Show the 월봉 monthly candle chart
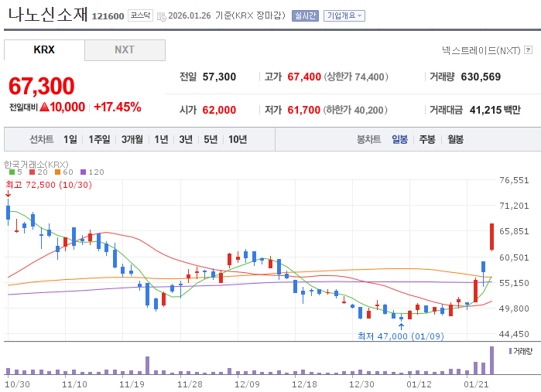The image size is (541, 392). pos(455,139)
